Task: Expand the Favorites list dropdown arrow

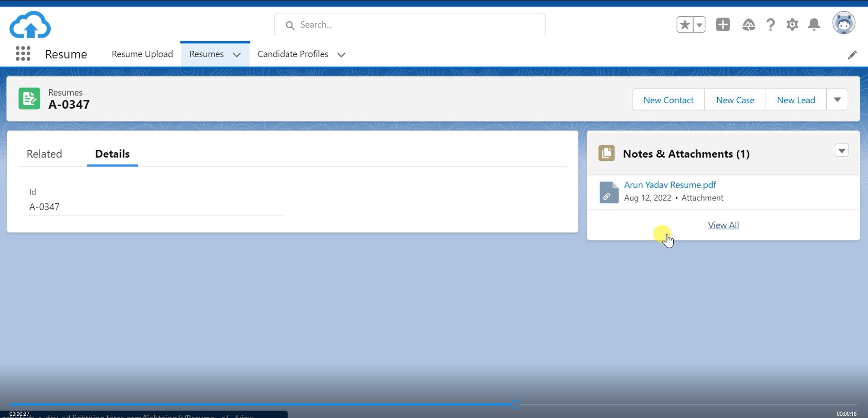Action: (x=700, y=25)
